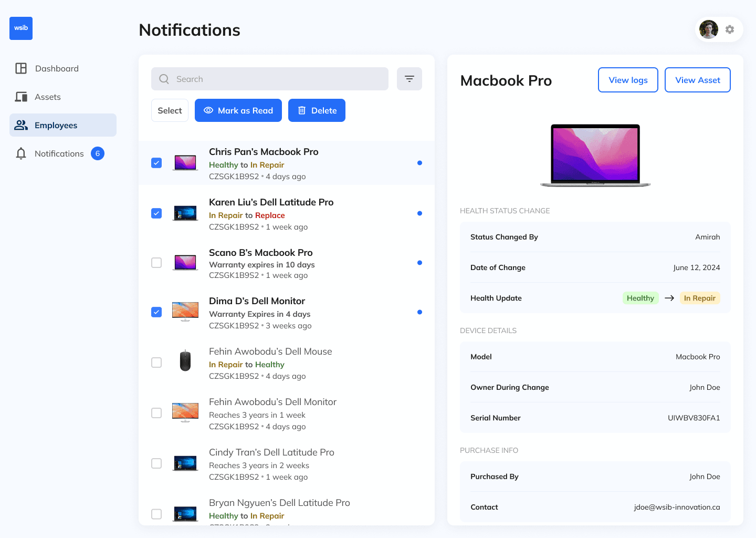Click unread dot on Dima D's notification
The image size is (756, 538).
tap(419, 312)
